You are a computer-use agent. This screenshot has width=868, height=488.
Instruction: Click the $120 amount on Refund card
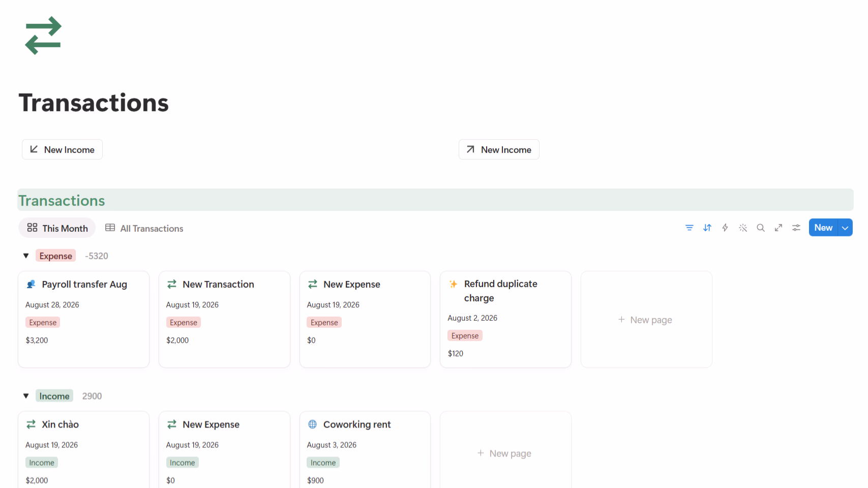pyautogui.click(x=456, y=353)
